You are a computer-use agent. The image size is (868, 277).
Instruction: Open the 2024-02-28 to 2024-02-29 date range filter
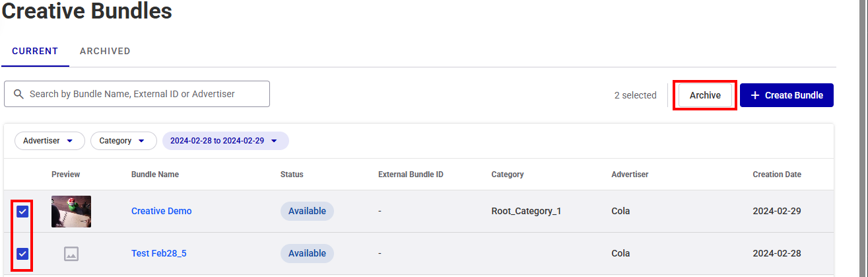(x=225, y=141)
